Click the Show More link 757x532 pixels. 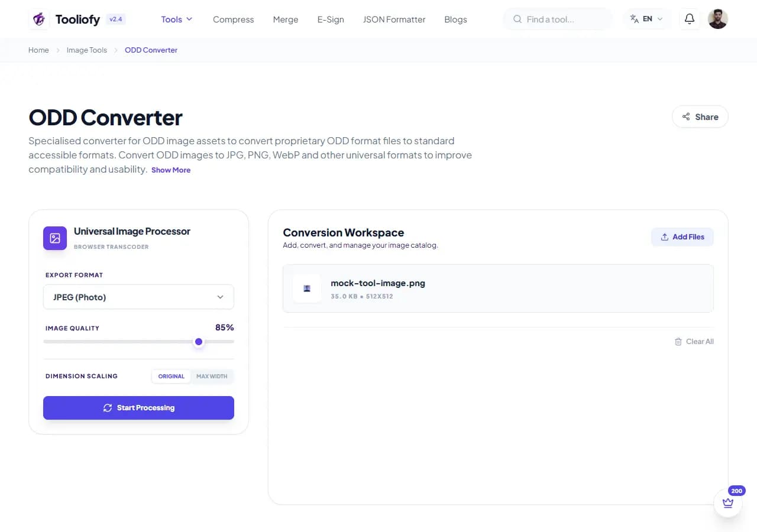point(171,170)
